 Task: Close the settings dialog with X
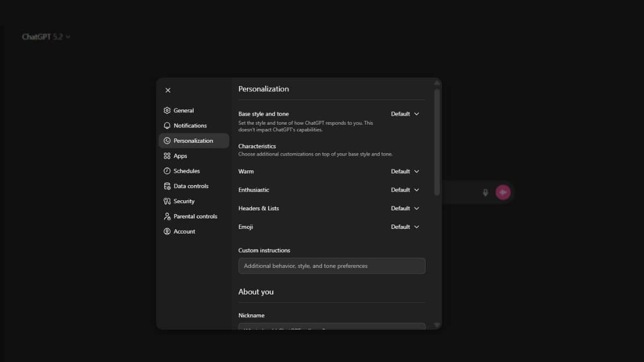click(x=168, y=90)
